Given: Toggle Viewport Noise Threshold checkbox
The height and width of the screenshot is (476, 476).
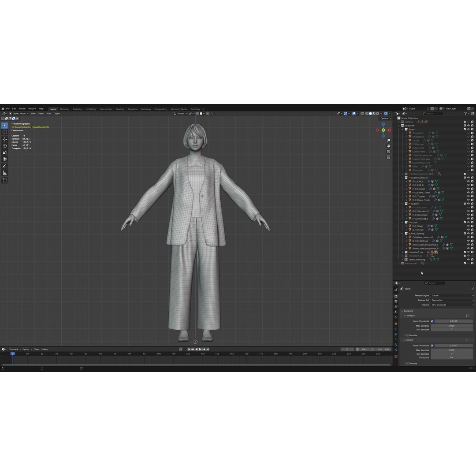Looking at the screenshot, I should 432,321.
